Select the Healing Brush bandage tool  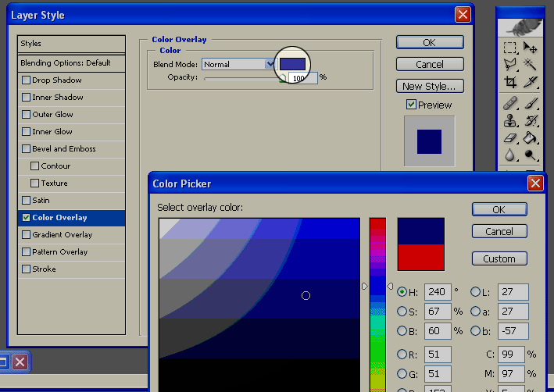(510, 103)
